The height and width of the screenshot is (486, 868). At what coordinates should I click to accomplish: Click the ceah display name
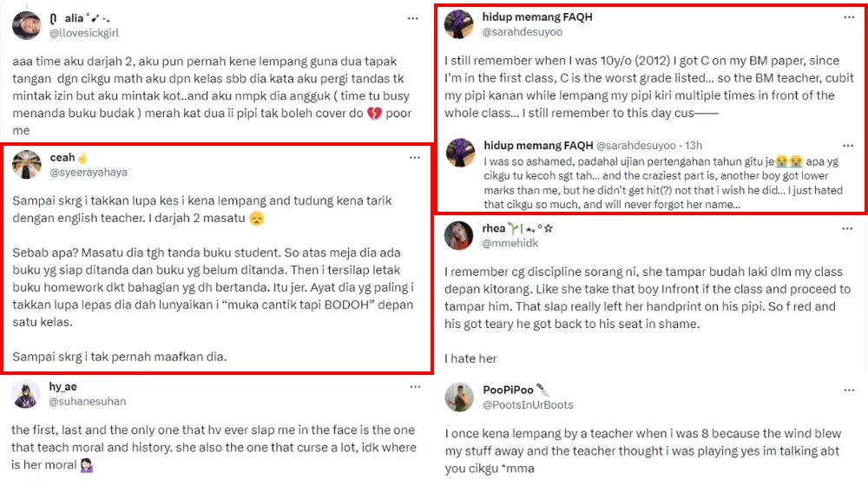click(x=64, y=158)
